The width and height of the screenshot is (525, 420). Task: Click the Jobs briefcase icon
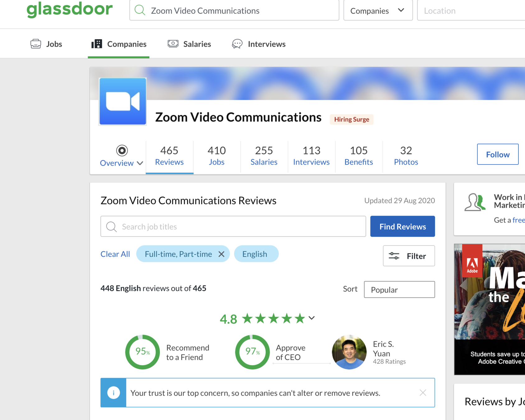click(36, 44)
